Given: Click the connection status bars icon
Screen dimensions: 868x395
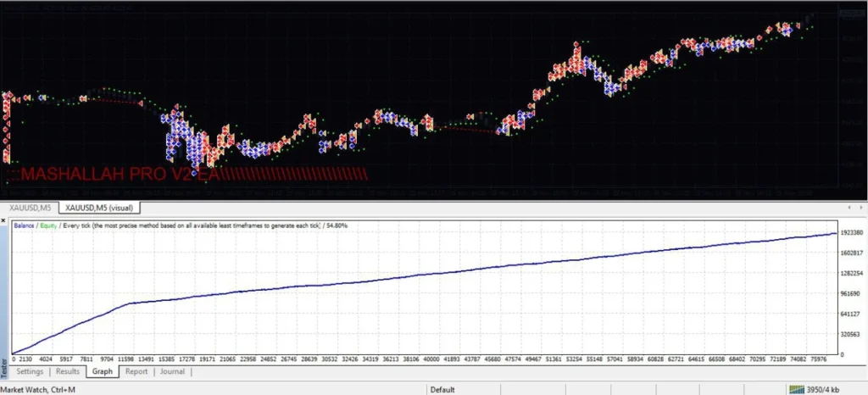Looking at the screenshot, I should tap(798, 389).
